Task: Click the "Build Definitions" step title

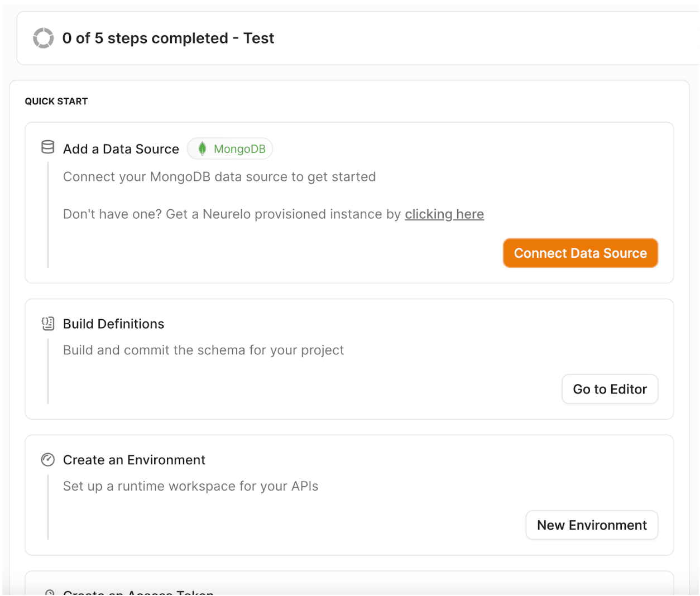Action: click(114, 324)
